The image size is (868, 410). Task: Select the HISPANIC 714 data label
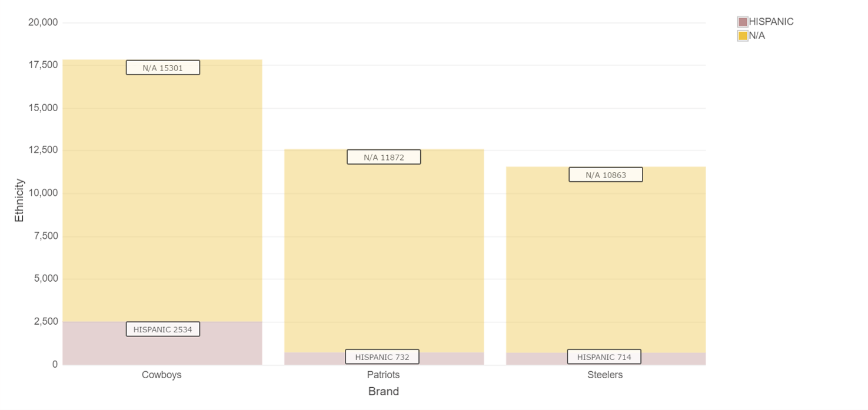604,357
